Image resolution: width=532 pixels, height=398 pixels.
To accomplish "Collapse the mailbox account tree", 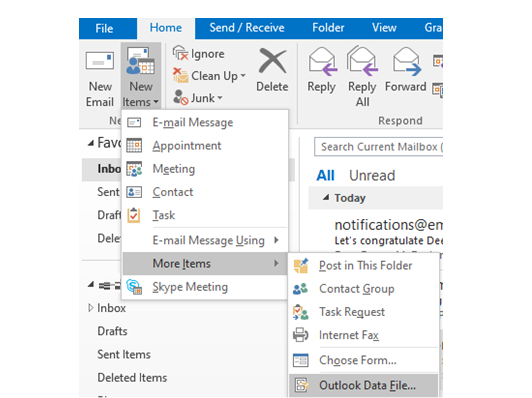I will pyautogui.click(x=91, y=284).
